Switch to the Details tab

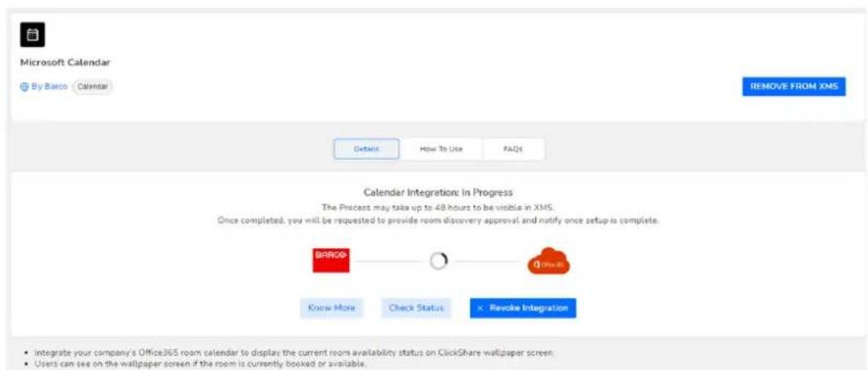pos(367,149)
